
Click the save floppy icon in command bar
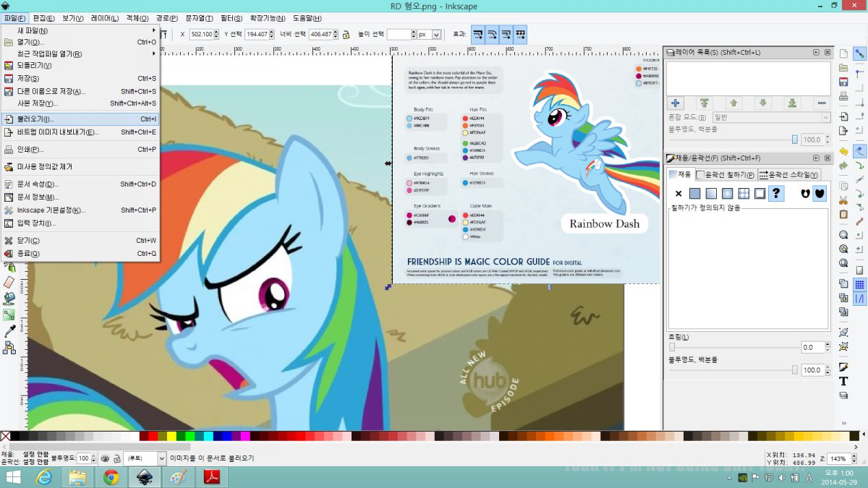point(843,81)
